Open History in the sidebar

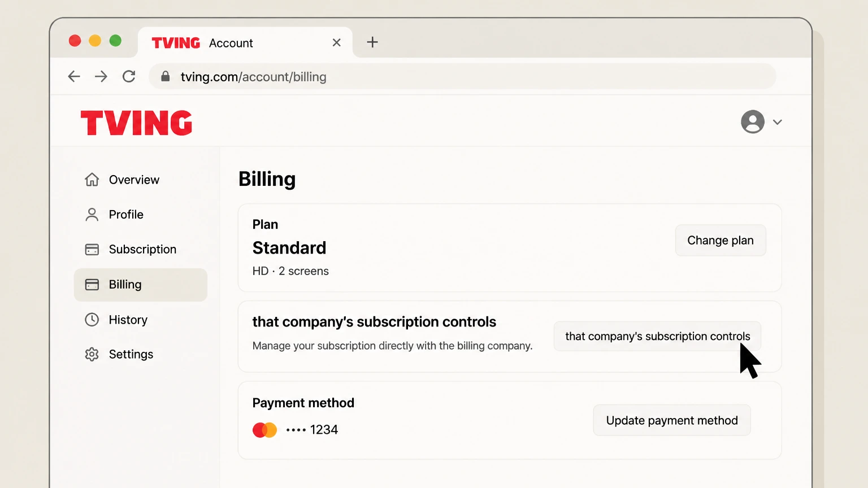141,320
